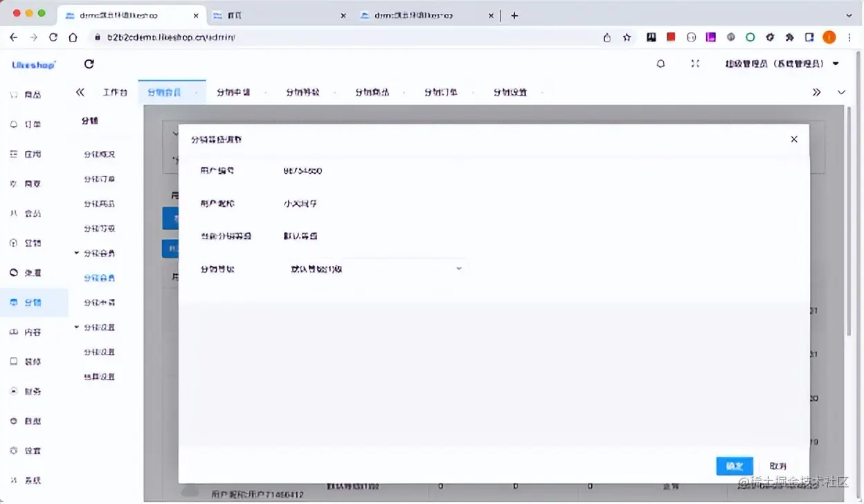Image resolution: width=864 pixels, height=504 pixels.
Task: Collapse the 分销设置 group arrow in submenu
Action: (77, 327)
